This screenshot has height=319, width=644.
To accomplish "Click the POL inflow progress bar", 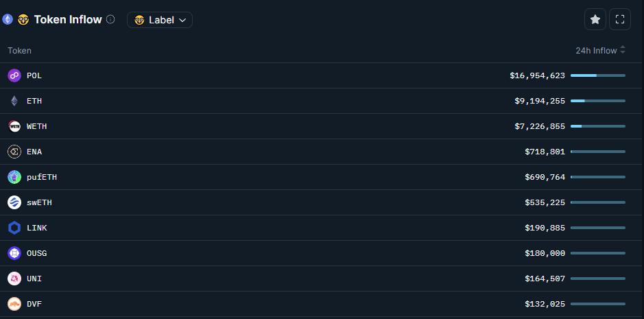I will (597, 75).
